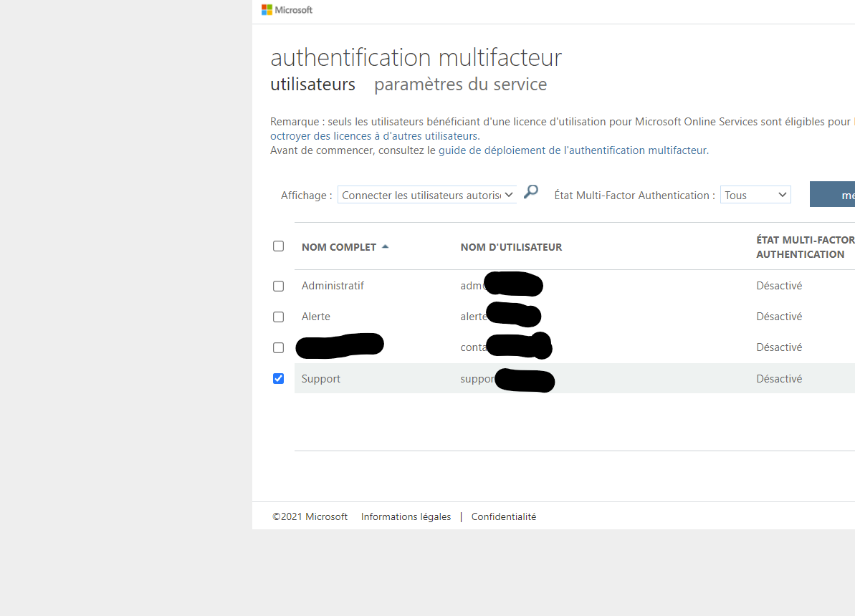
Task: Click the ©2021 Microsoft footer text
Action: (x=310, y=516)
